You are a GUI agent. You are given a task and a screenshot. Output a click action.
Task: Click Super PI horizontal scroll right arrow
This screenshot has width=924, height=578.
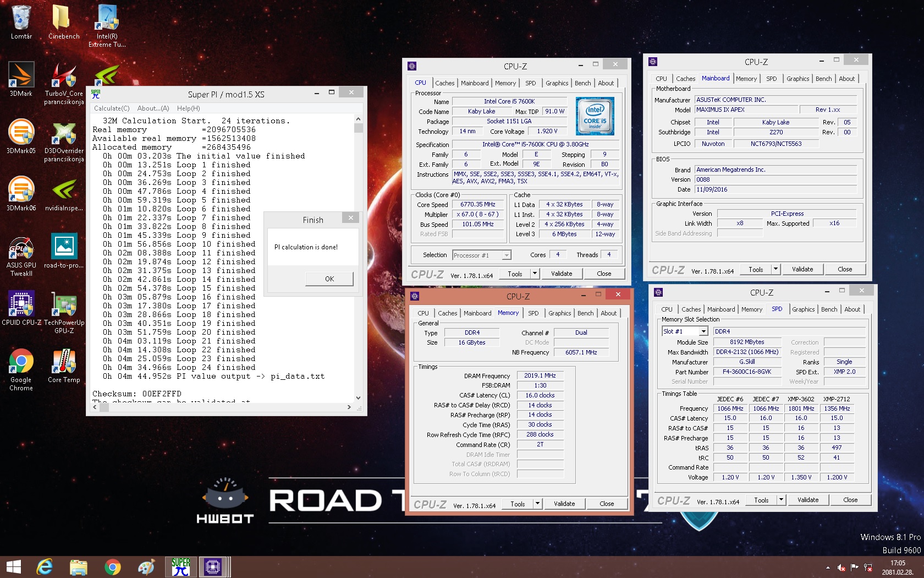(349, 407)
